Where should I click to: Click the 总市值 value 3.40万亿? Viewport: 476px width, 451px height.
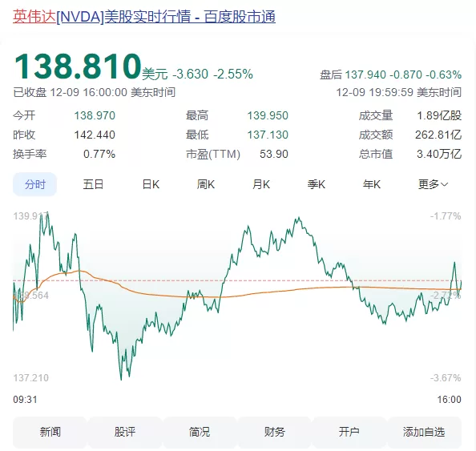[439, 154]
